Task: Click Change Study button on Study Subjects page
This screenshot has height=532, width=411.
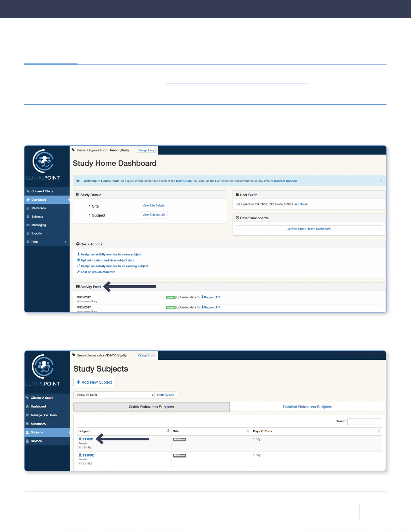Action: click(146, 355)
